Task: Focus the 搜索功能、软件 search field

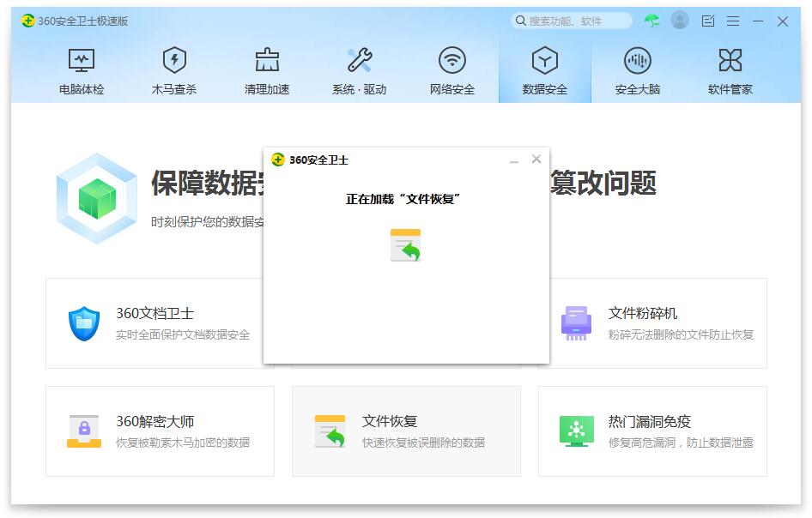Action: point(572,21)
